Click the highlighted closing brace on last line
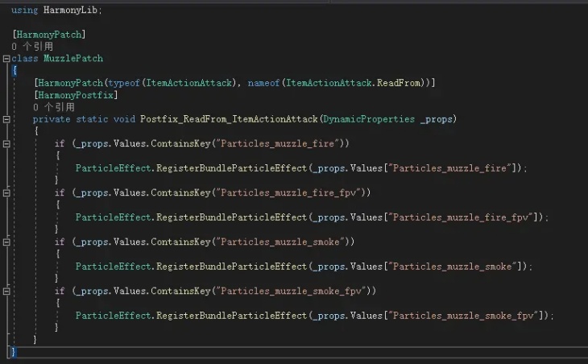 (x=13, y=352)
